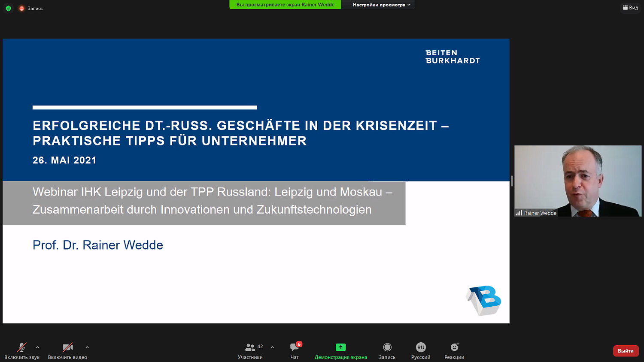The width and height of the screenshot is (644, 362).
Task: Open the Чат chat panel
Action: coord(295,350)
